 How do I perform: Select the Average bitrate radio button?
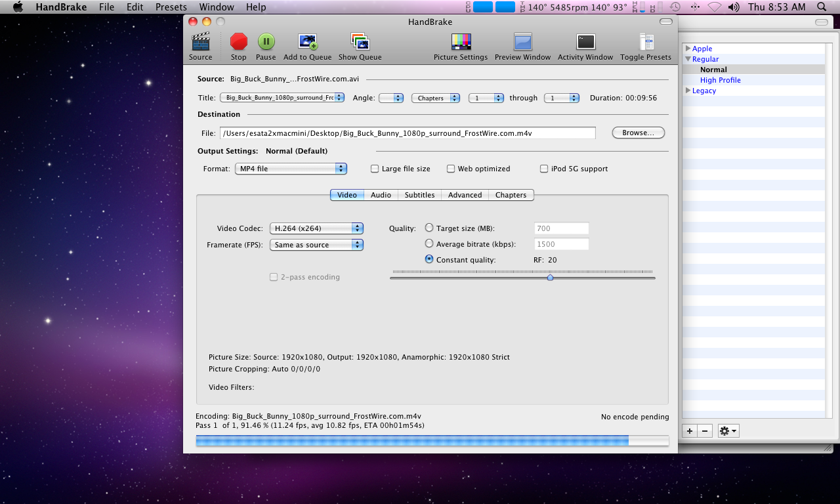coord(429,243)
